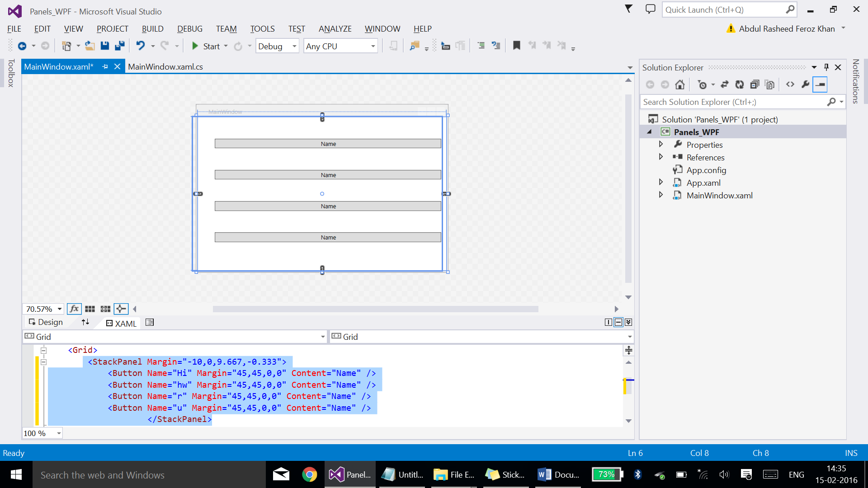Viewport: 868px width, 488px height.
Task: Switch to MainWindow.xaml.cs tab
Action: (165, 67)
